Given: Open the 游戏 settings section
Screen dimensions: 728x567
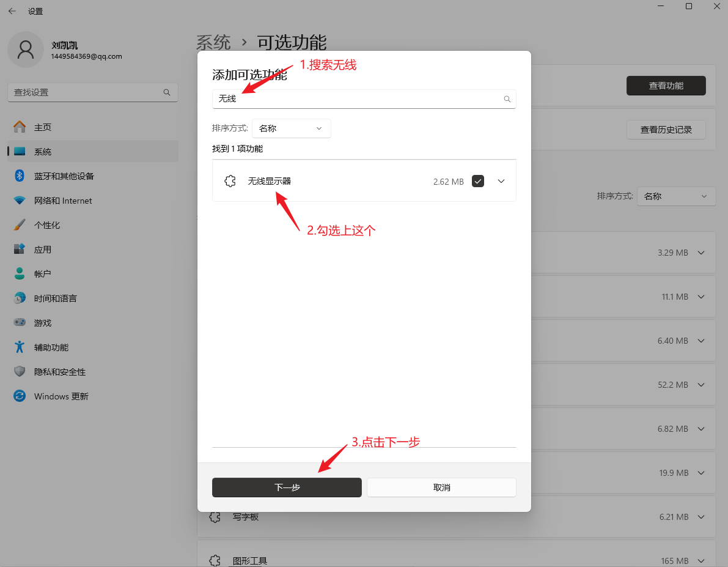Looking at the screenshot, I should [43, 323].
